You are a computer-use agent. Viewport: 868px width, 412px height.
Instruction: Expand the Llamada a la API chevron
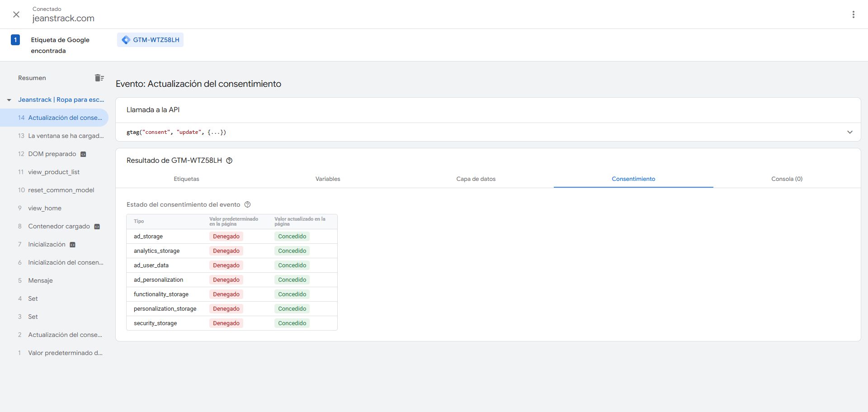[x=850, y=132]
